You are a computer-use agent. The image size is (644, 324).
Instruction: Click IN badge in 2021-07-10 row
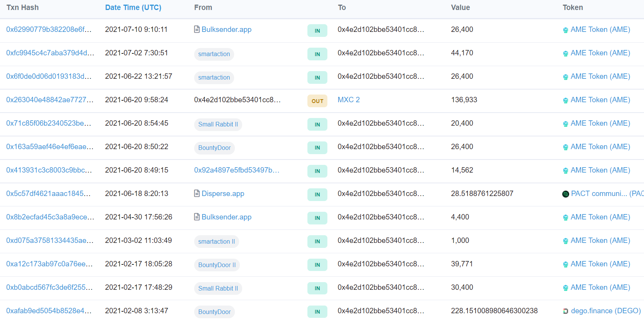(317, 30)
